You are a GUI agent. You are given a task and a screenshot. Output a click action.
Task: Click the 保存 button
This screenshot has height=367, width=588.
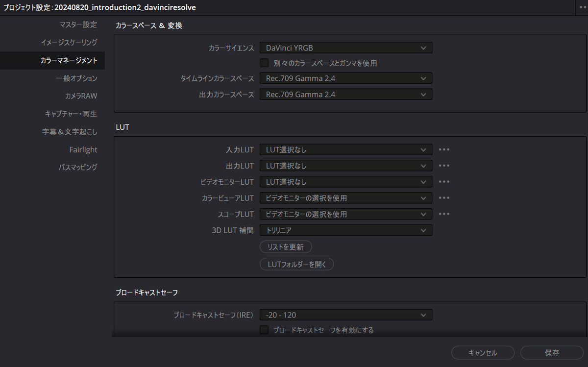click(x=552, y=353)
